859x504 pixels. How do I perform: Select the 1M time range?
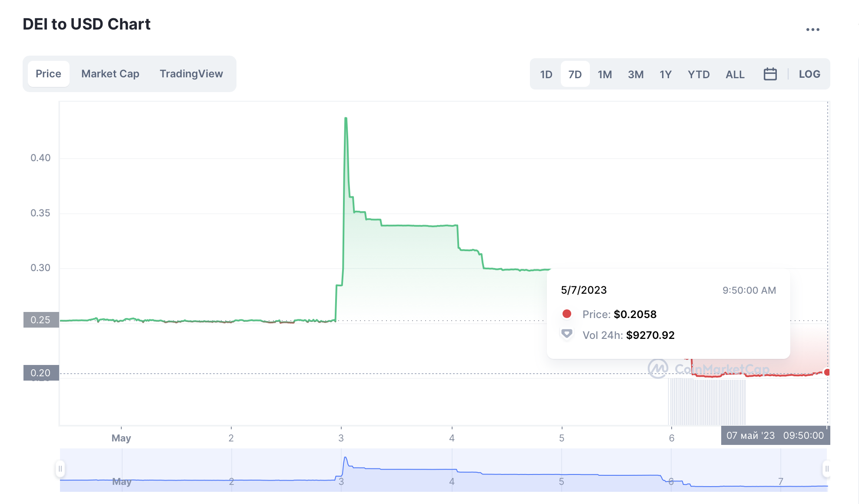coord(604,74)
